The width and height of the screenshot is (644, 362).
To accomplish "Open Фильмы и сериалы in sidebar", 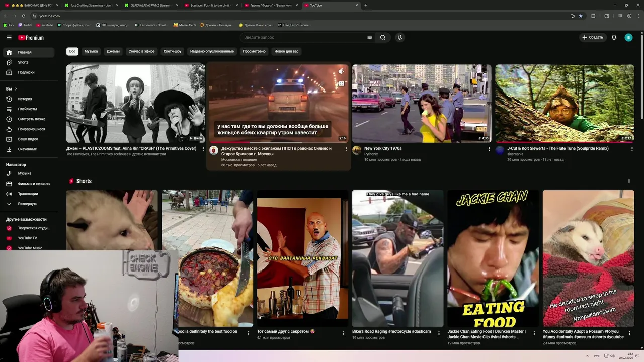I will pyautogui.click(x=29, y=184).
